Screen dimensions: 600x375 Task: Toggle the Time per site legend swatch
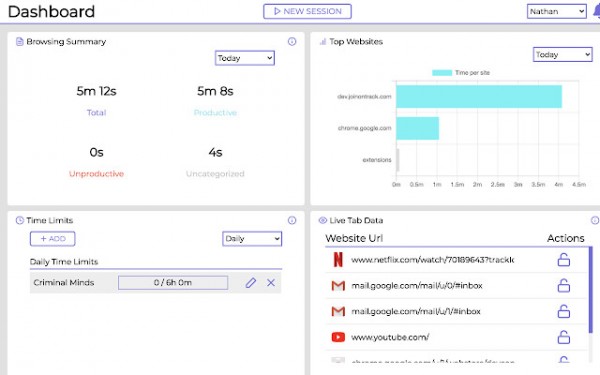pos(442,73)
